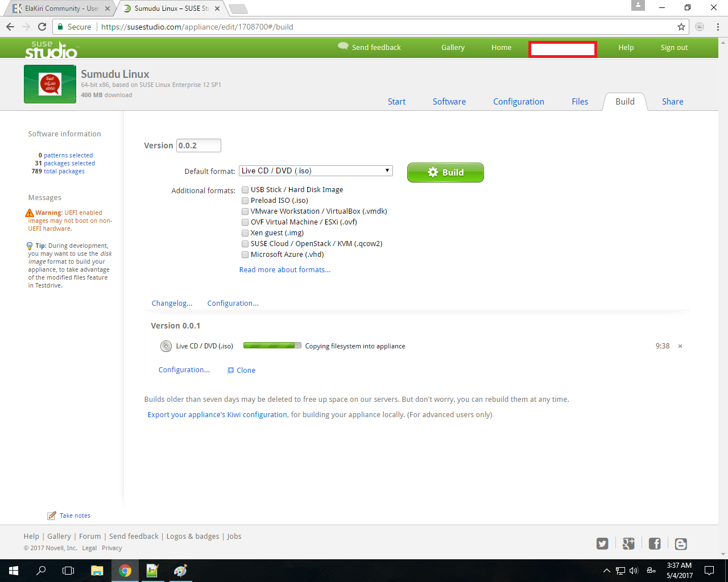Click the secure padlock icon in address bar
This screenshot has height=582, width=728.
tap(60, 27)
